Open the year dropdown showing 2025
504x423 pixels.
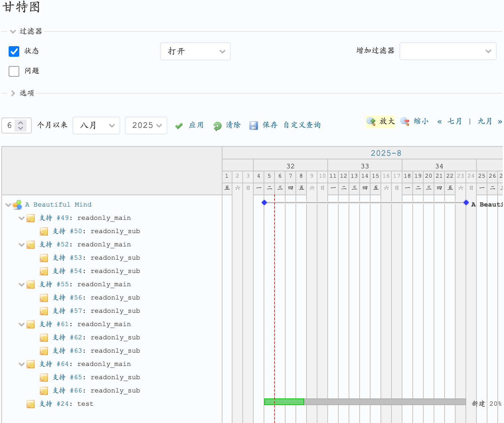click(146, 125)
